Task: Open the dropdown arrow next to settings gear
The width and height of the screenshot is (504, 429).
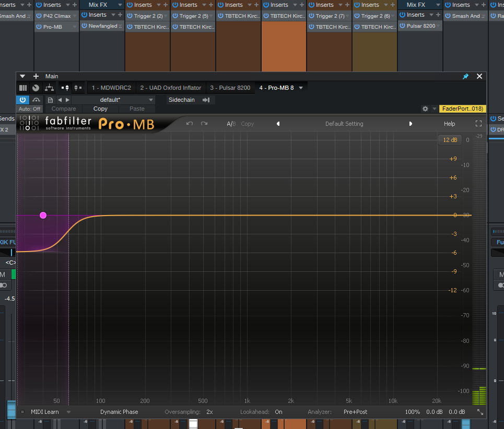Action: click(x=434, y=109)
